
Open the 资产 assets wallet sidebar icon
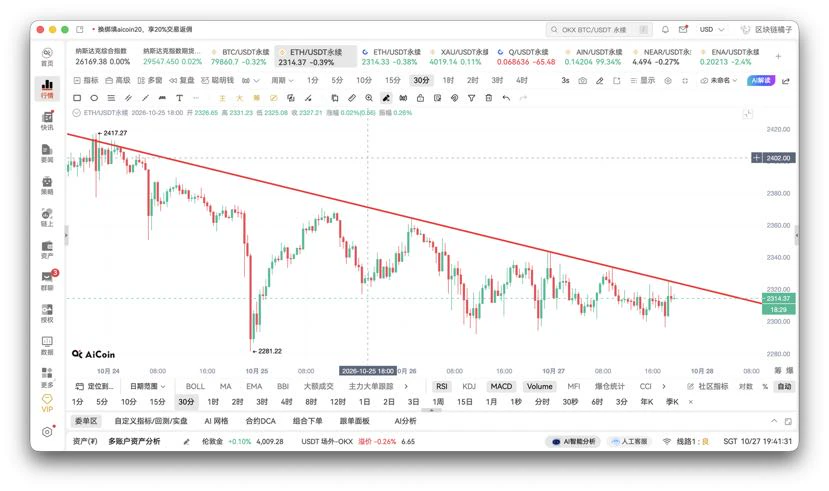pos(47,249)
